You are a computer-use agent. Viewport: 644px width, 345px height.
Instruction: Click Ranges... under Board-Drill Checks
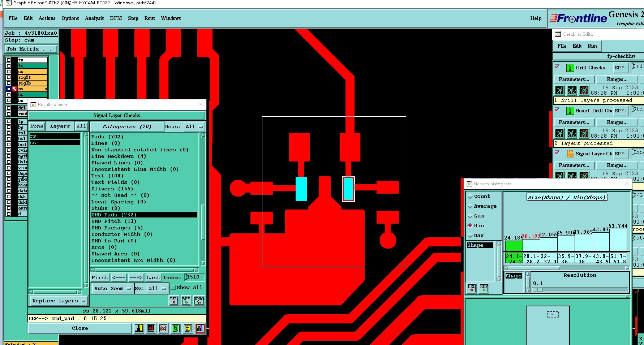coord(617,122)
